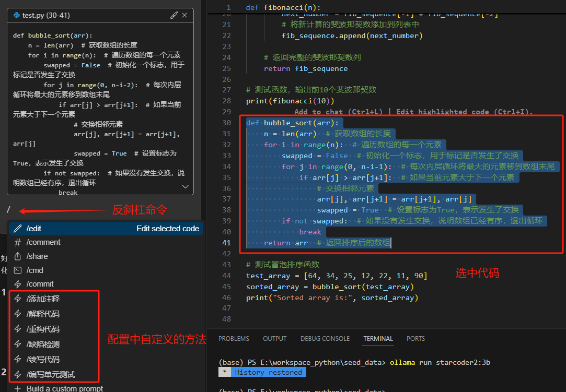
Task: Select the /comment slash command
Action: pos(107,242)
